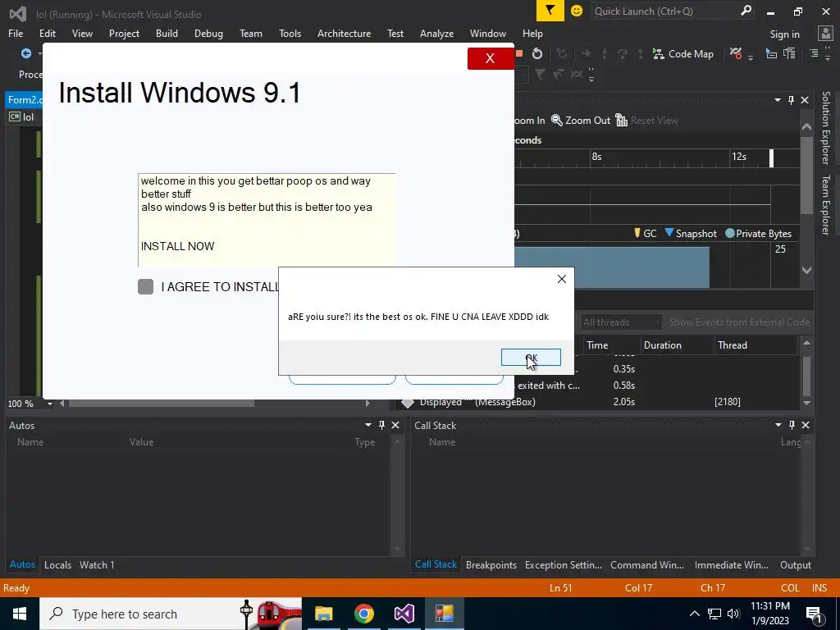The width and height of the screenshot is (840, 630).
Task: Open the All threads dropdown
Action: pyautogui.click(x=622, y=322)
